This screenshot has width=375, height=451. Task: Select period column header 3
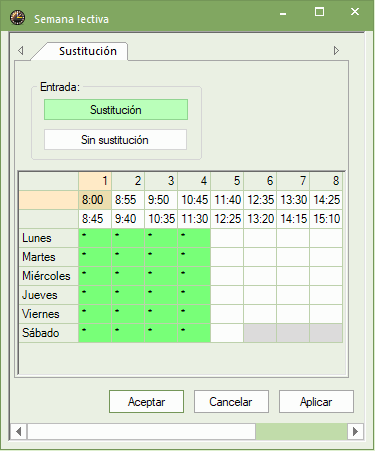[x=161, y=181]
